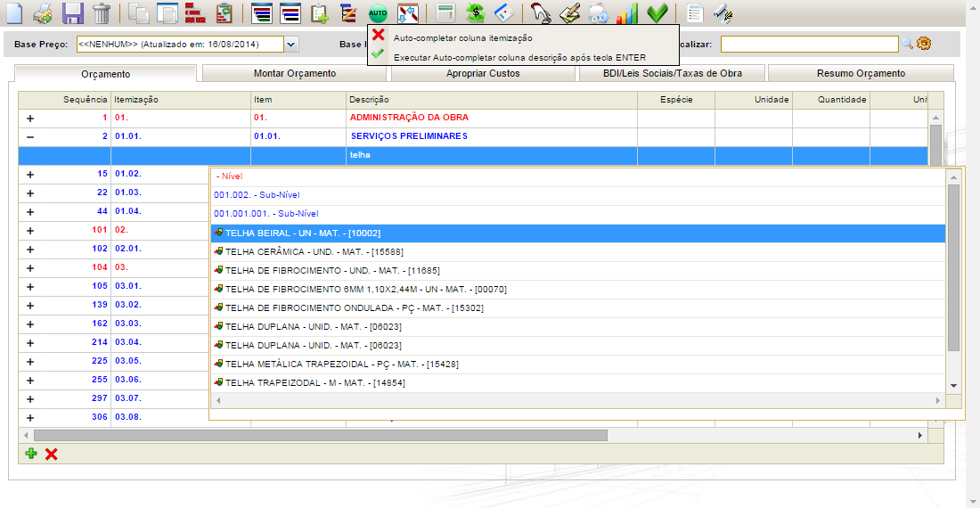The image size is (980, 508).
Task: Click the Localizar search input field
Action: click(809, 44)
